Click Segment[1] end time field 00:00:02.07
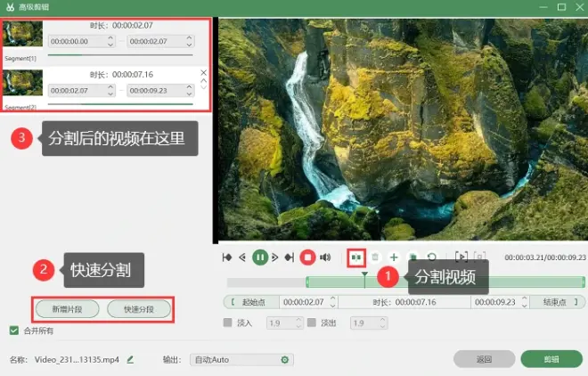 pyautogui.click(x=160, y=41)
